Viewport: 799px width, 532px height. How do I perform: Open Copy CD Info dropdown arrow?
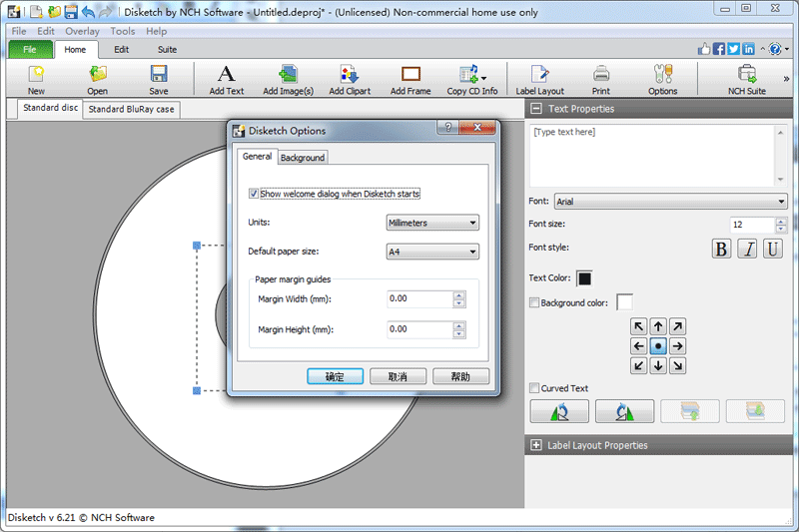483,78
